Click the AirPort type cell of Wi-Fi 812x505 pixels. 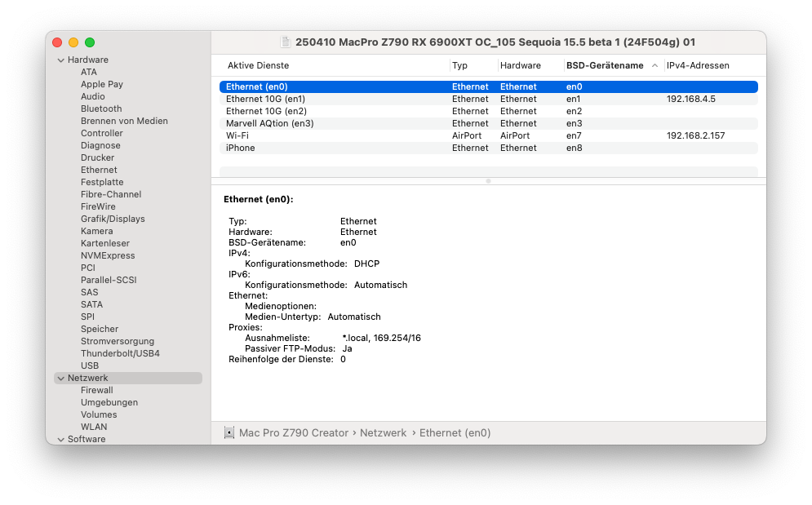(x=467, y=135)
